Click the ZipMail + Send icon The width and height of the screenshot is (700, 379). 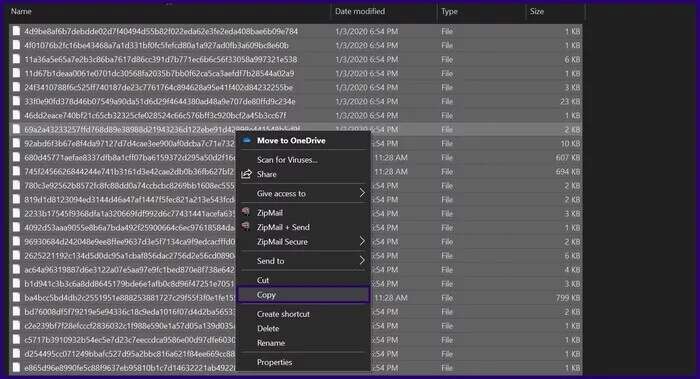246,226
